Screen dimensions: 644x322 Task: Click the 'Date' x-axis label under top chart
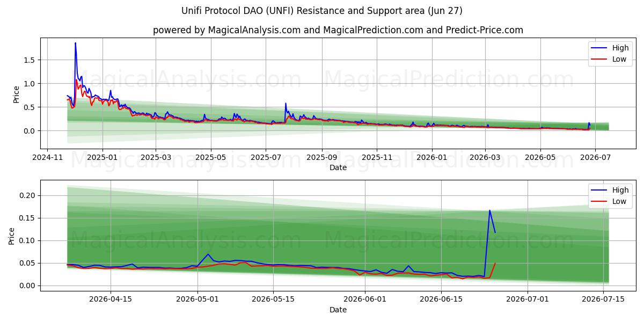click(x=338, y=167)
